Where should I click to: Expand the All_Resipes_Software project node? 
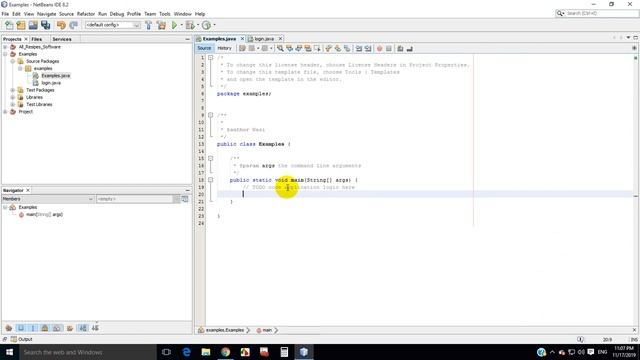pyautogui.click(x=5, y=47)
